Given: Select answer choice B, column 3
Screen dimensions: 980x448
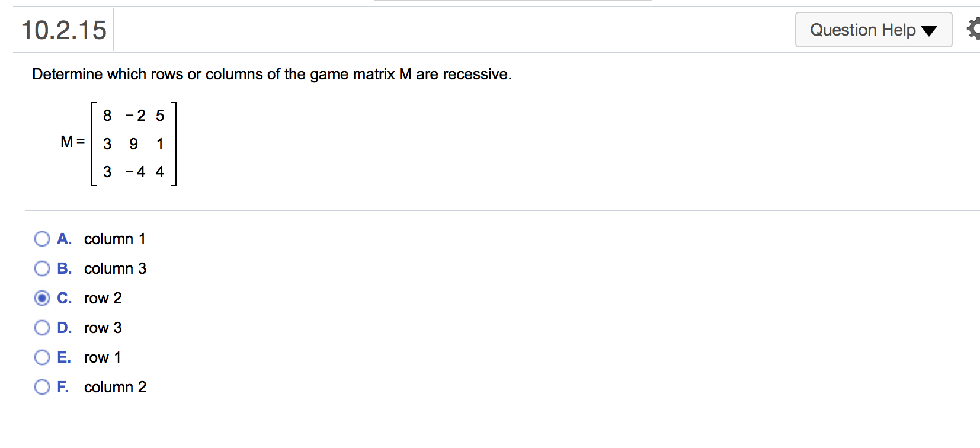Looking at the screenshot, I should point(41,268).
